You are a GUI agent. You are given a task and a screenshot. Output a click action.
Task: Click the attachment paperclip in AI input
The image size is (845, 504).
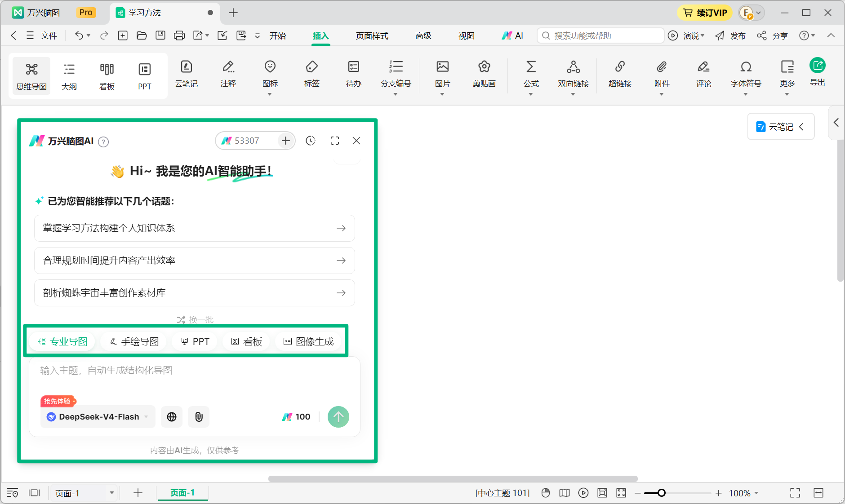point(199,417)
